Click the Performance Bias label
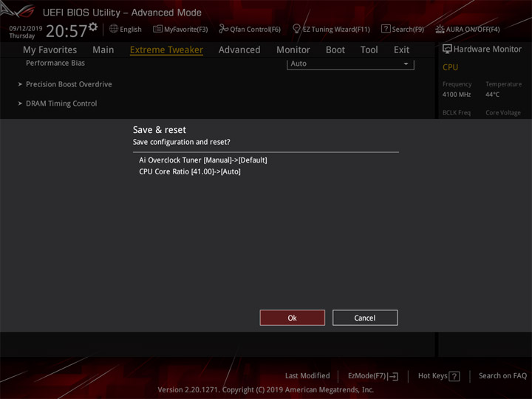The image size is (532, 399). coord(55,63)
